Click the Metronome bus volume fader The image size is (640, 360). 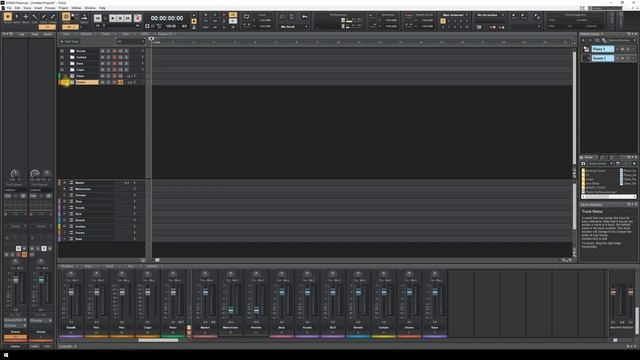(231, 311)
